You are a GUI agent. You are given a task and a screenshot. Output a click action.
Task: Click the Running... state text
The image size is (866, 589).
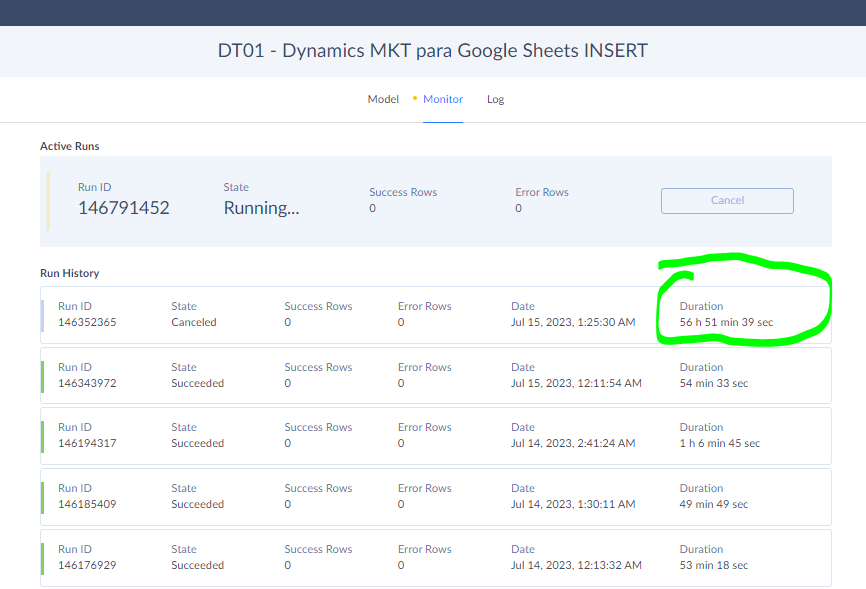tap(261, 208)
